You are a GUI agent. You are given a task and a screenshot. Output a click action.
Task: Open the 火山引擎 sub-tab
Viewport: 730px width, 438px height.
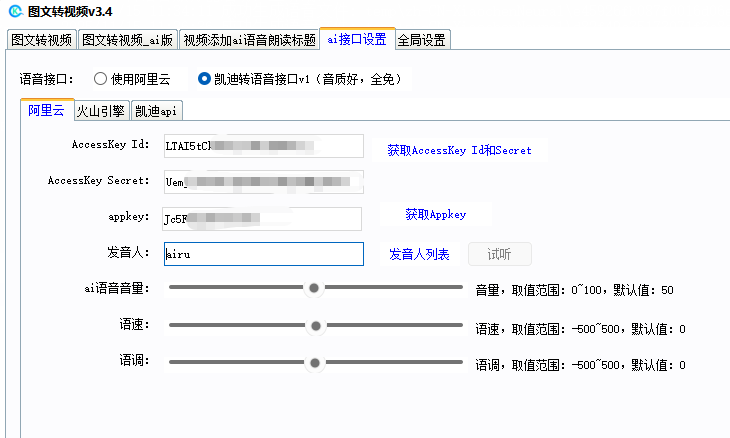tap(100, 111)
